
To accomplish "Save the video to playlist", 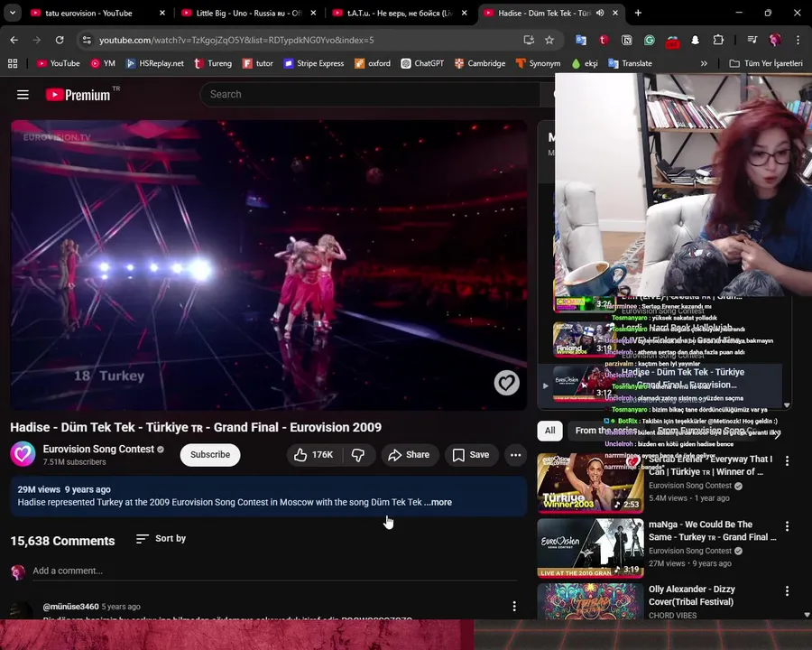I will click(471, 455).
